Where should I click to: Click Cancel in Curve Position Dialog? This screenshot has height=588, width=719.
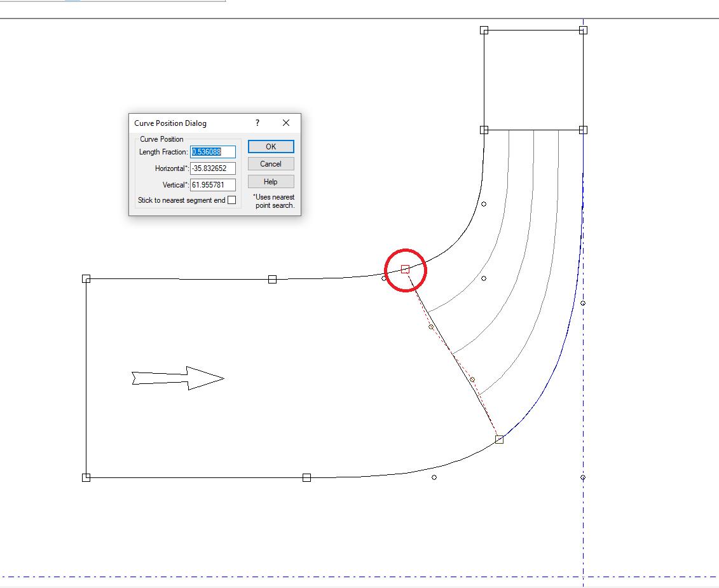[271, 164]
